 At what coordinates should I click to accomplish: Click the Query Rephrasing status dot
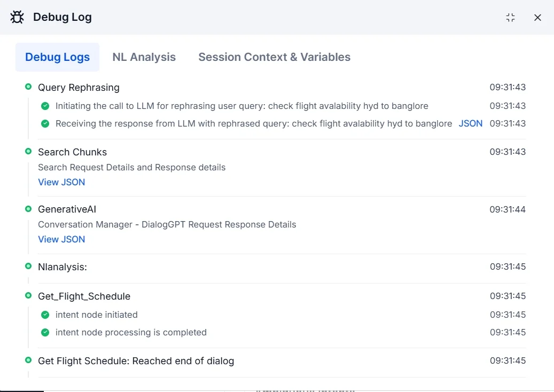point(28,87)
